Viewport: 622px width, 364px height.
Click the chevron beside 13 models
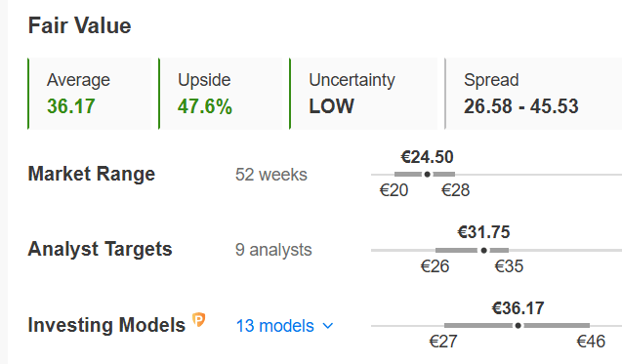pyautogui.click(x=328, y=326)
